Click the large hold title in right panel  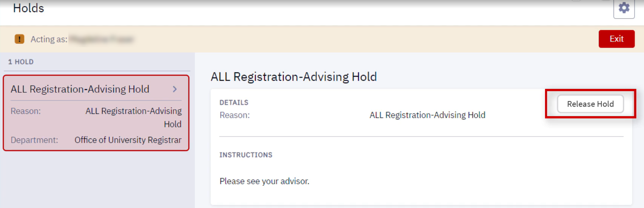[x=293, y=77]
